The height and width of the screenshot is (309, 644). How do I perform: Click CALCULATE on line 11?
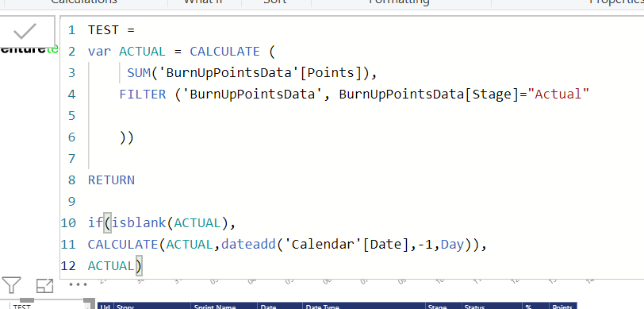tap(123, 245)
